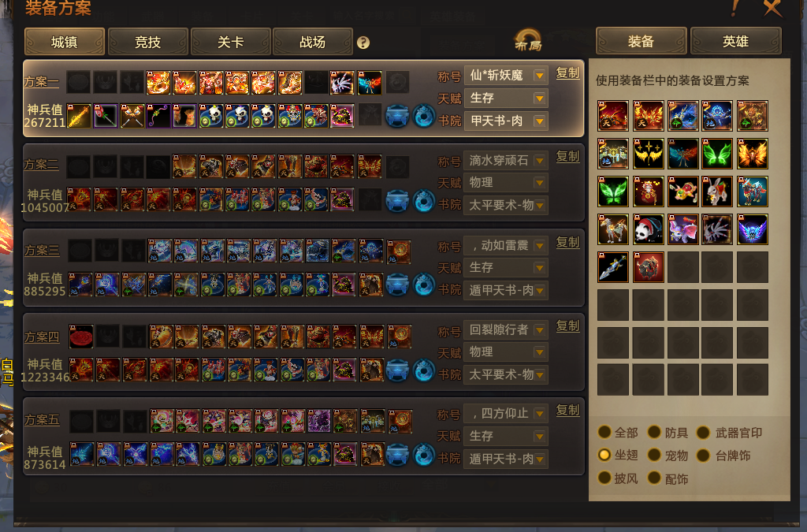Click the blue cauldron icon in 方案一 row
This screenshot has height=532, width=807.
click(x=397, y=116)
